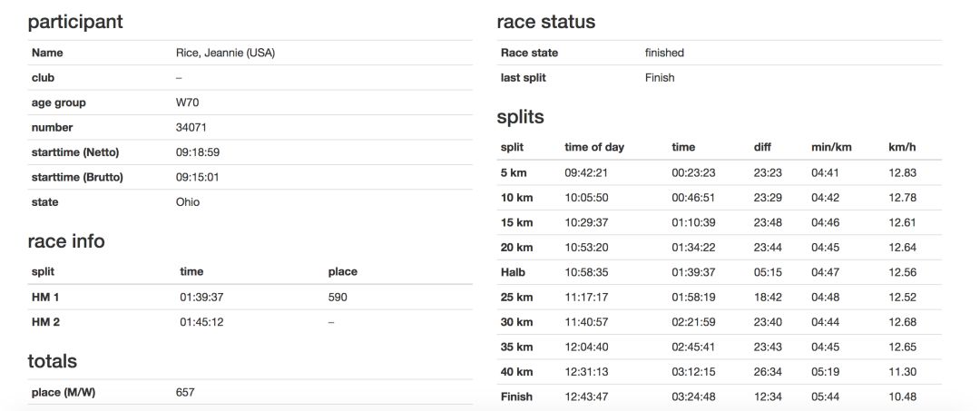Select the 30 km speed 12.68
The image size is (980, 411).
pos(902,322)
